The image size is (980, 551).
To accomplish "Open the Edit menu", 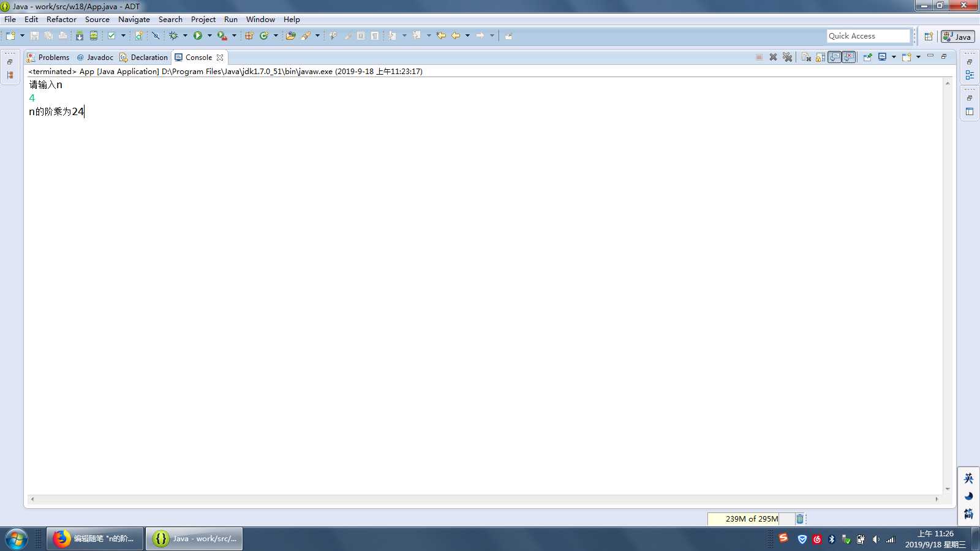I will pyautogui.click(x=31, y=19).
